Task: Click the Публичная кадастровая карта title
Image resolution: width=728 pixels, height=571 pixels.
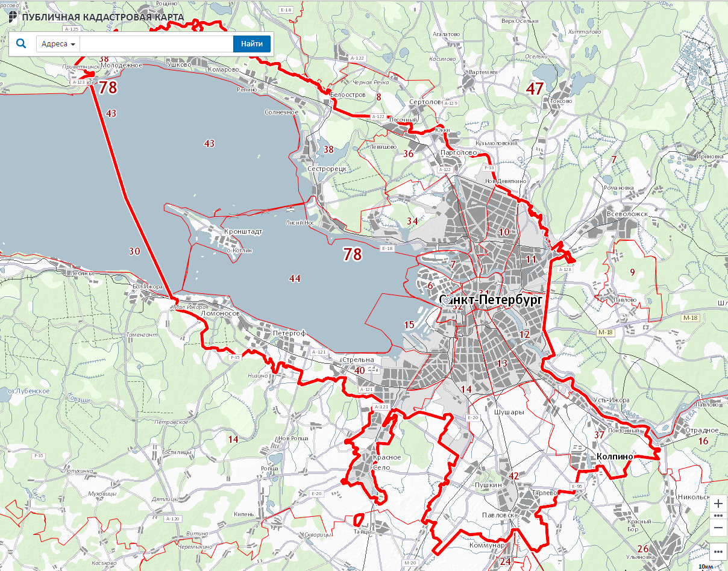Action: (102, 17)
